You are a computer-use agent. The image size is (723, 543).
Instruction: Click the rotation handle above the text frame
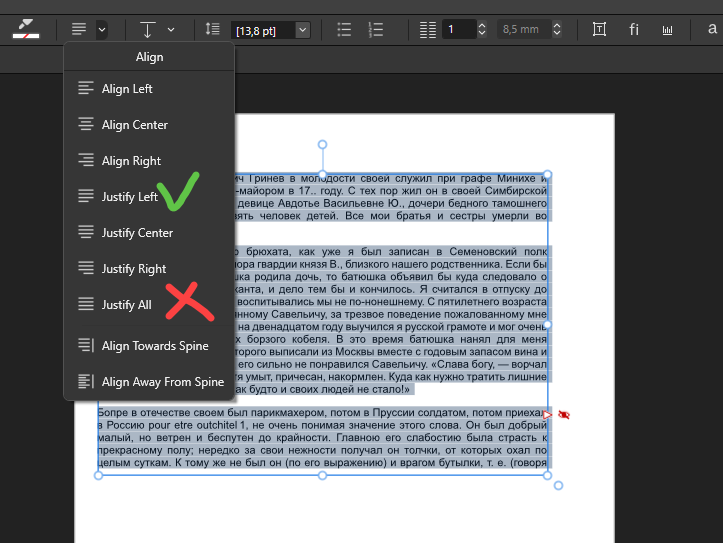coord(322,145)
